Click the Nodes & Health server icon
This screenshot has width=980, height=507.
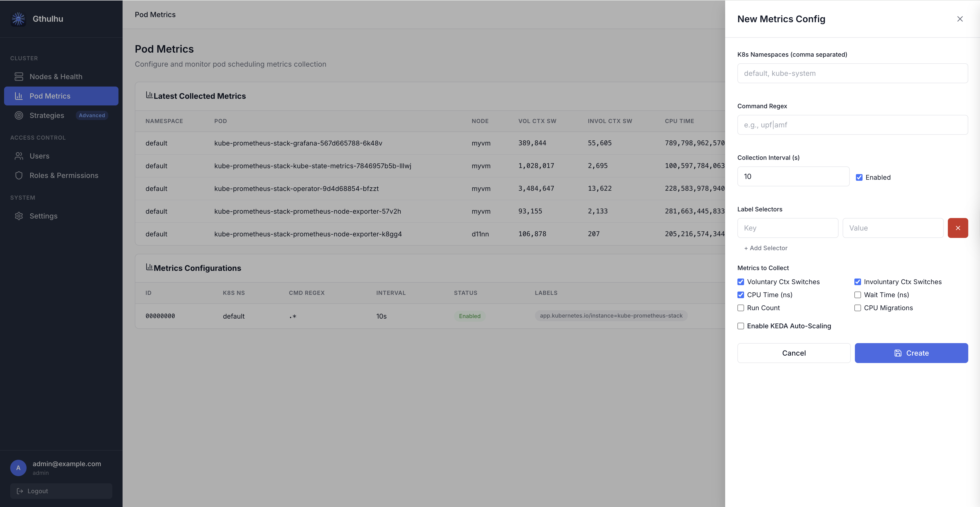(19, 76)
